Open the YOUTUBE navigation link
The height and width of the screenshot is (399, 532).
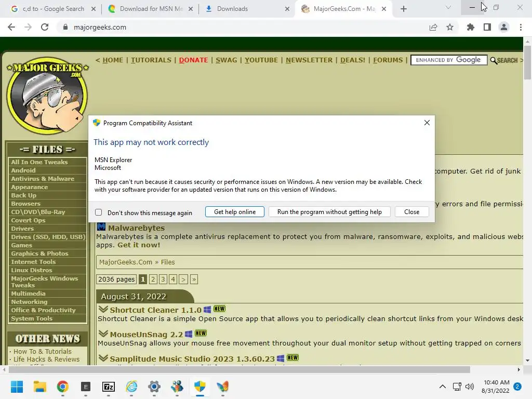click(x=261, y=60)
